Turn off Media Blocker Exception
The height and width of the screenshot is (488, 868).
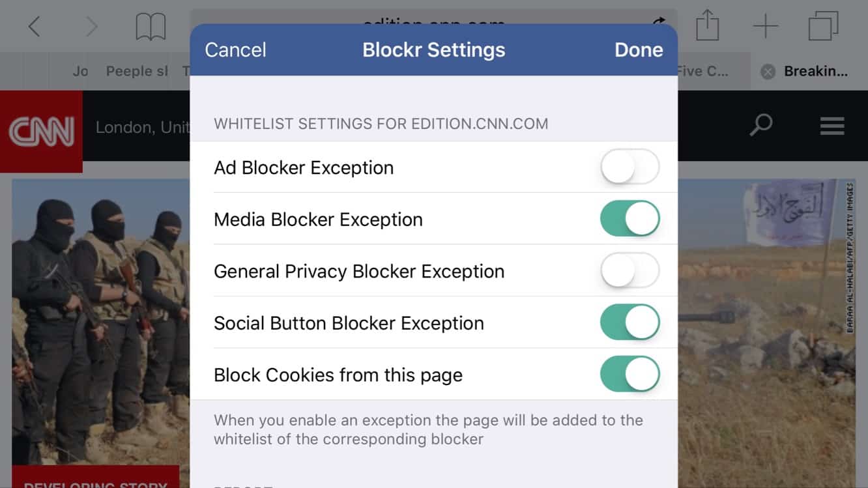629,219
